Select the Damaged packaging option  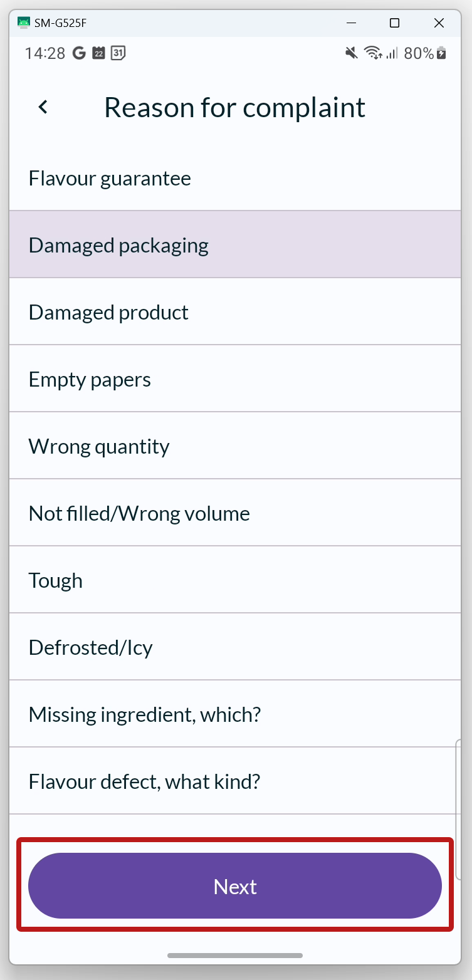pyautogui.click(x=235, y=244)
